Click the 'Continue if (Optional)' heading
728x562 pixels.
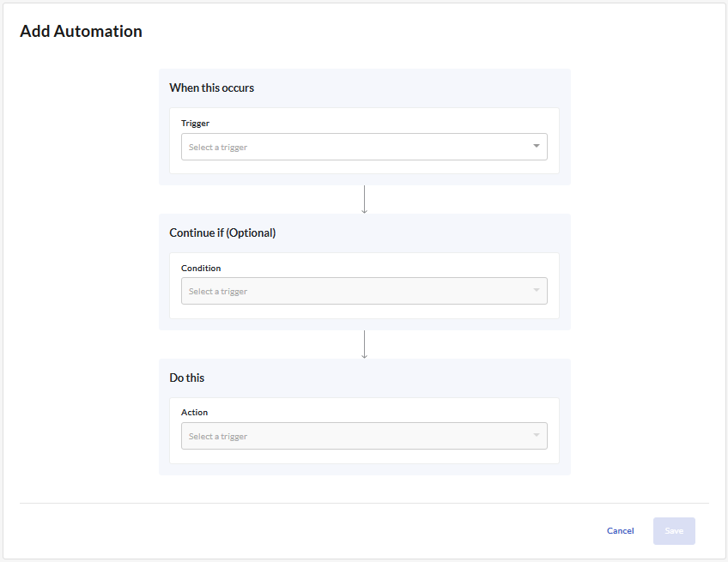point(222,233)
